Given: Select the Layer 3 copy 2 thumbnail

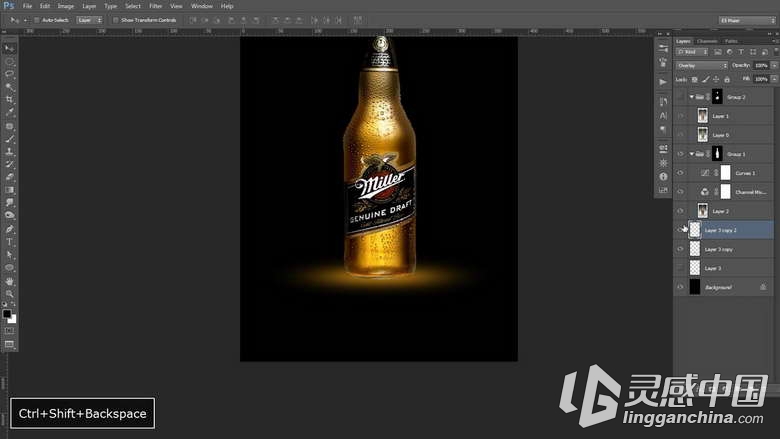Looking at the screenshot, I should (x=695, y=230).
